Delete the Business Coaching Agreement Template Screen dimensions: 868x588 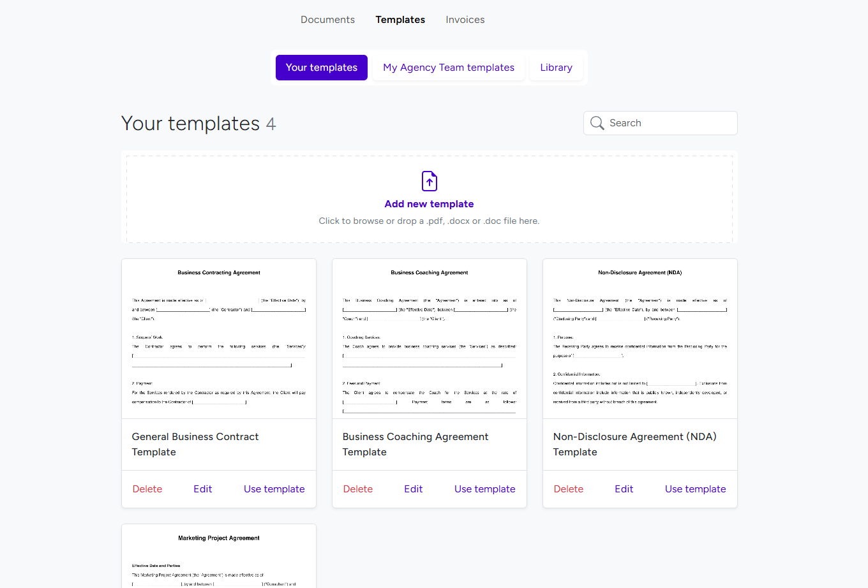click(x=358, y=489)
